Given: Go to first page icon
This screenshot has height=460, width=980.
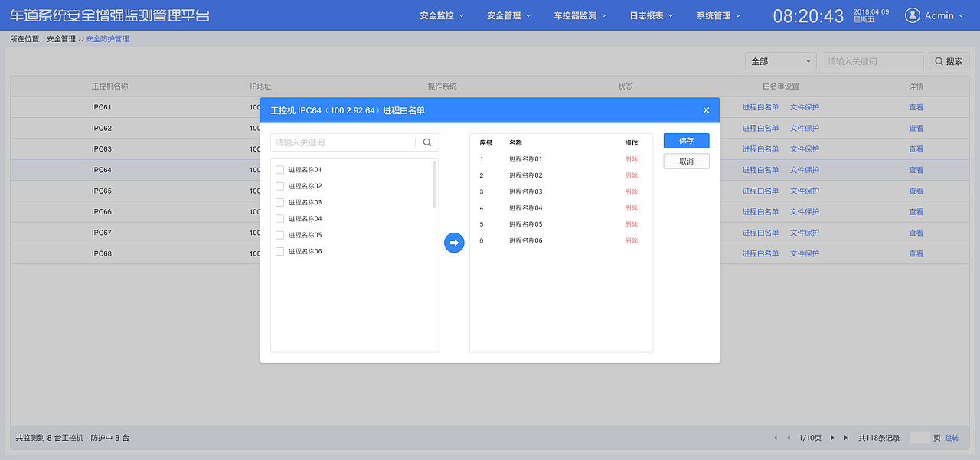Looking at the screenshot, I should coord(775,438).
